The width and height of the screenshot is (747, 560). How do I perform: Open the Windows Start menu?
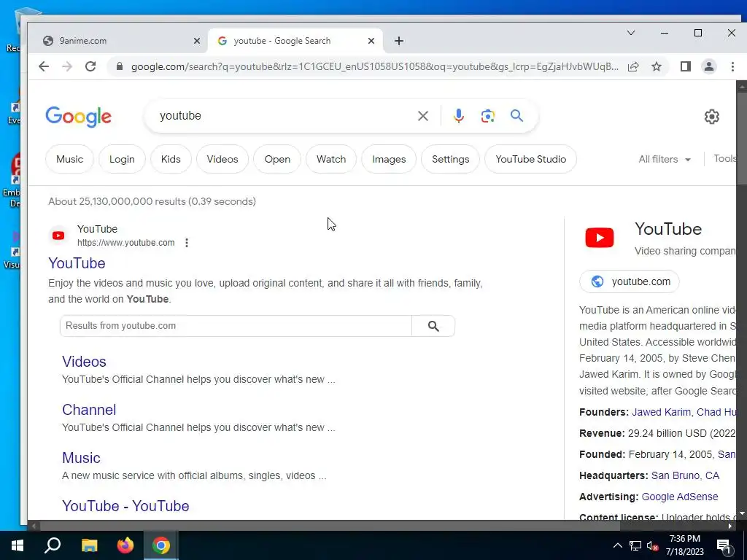coord(18,545)
